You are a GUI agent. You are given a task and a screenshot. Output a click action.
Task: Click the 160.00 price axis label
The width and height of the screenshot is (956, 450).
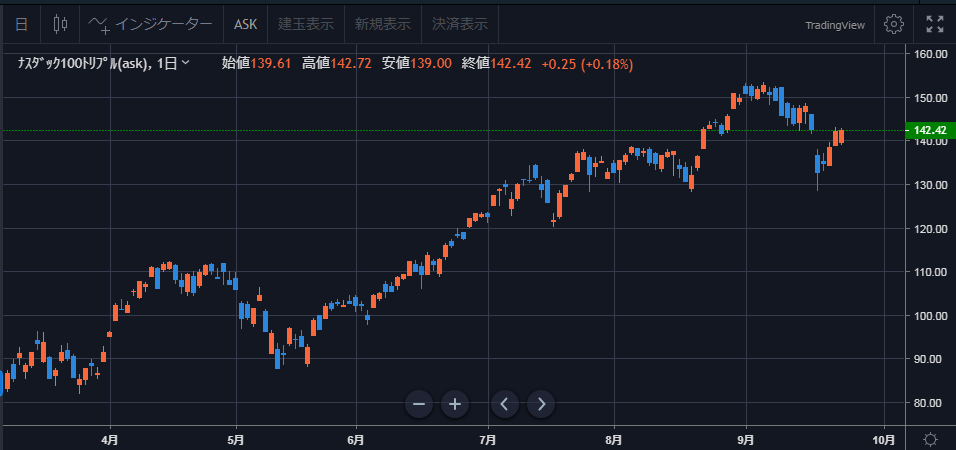pyautogui.click(x=930, y=54)
